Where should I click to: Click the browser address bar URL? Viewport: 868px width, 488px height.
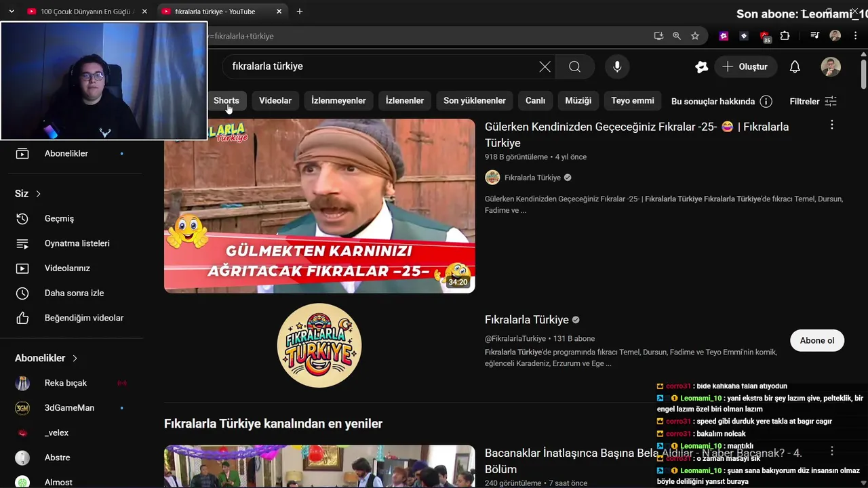pyautogui.click(x=241, y=36)
